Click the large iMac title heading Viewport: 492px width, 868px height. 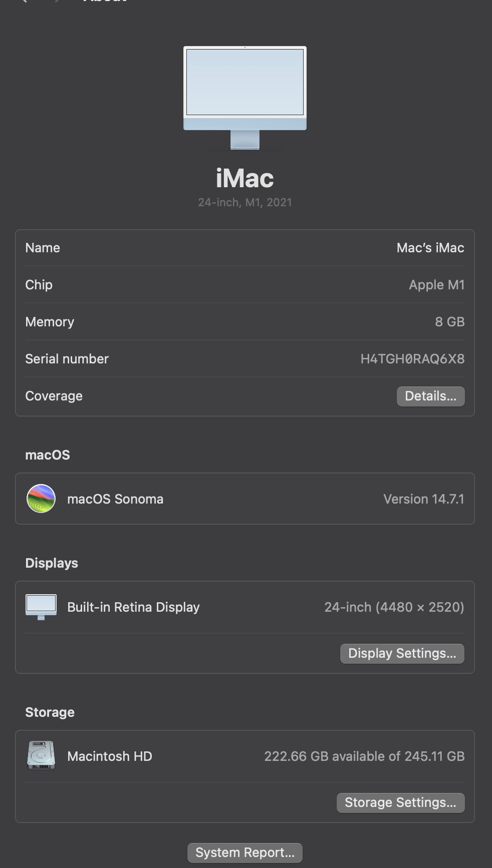tap(245, 178)
